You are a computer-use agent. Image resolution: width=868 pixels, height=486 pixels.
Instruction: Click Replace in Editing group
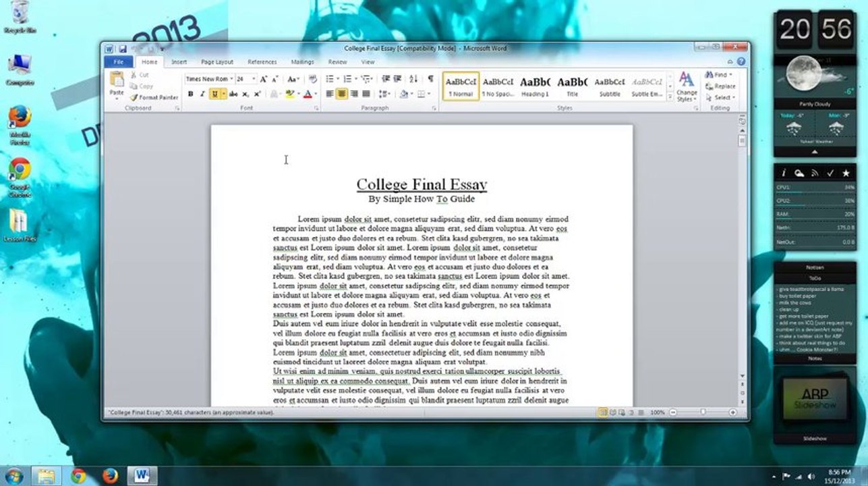(720, 86)
